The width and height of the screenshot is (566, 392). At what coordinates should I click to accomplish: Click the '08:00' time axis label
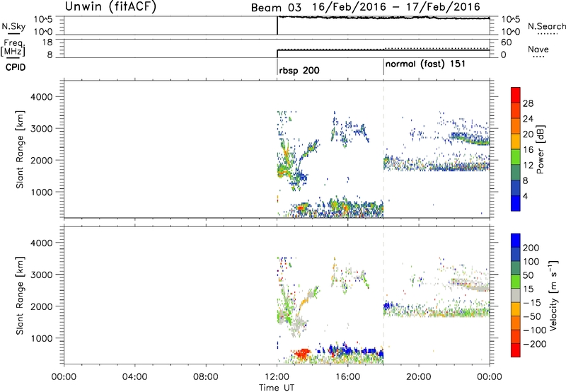pos(206,377)
